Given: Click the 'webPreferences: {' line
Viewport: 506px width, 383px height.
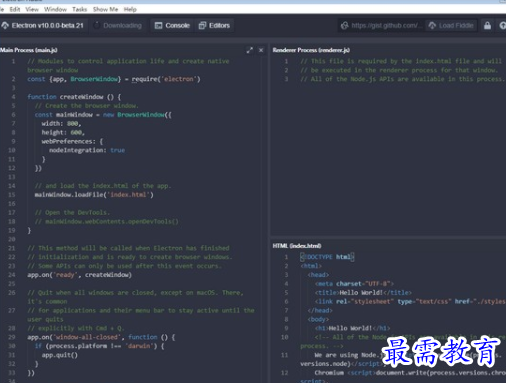Looking at the screenshot, I should point(72,141).
